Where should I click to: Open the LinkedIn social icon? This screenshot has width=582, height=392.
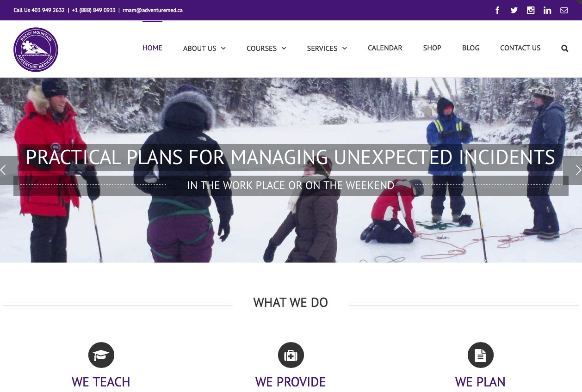pyautogui.click(x=547, y=10)
